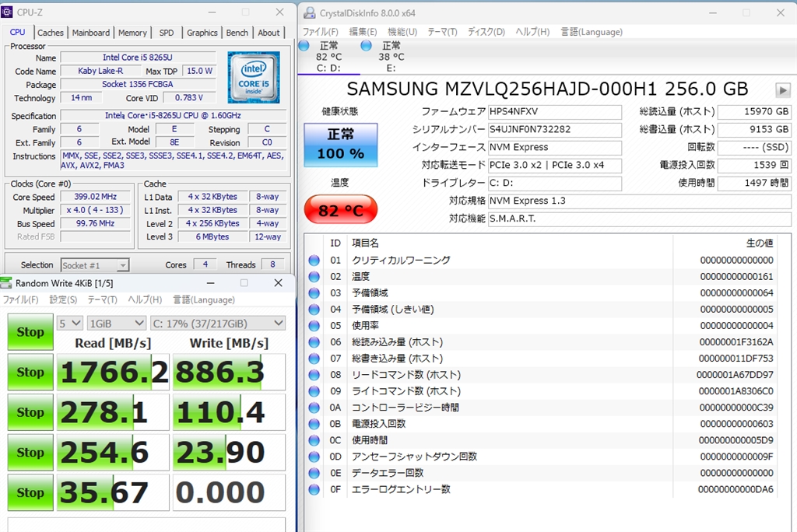797x532 pixels.
Task: Click status dot for ID 0C 使用時間 row
Action: click(314, 440)
